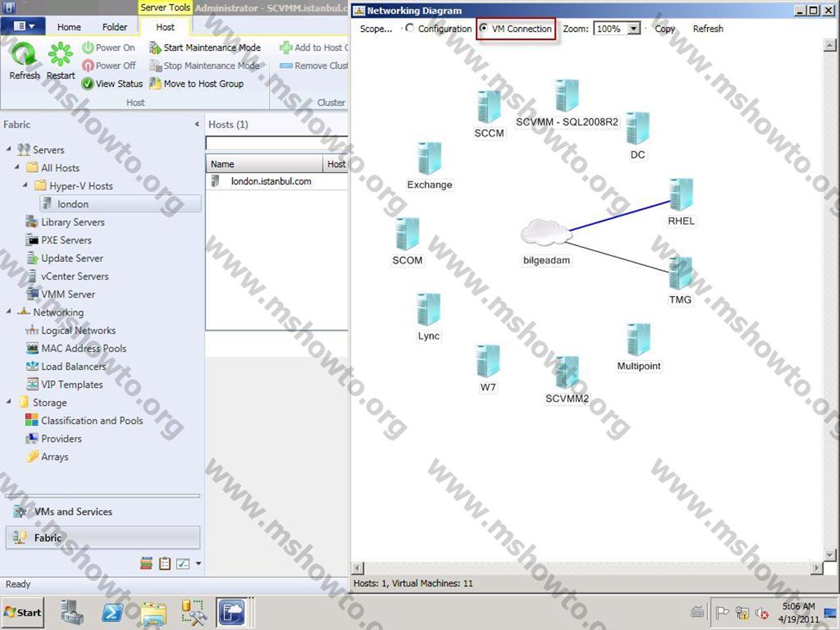This screenshot has height=630, width=840.
Task: Collapse the All Hosts tree node
Action: 17,167
